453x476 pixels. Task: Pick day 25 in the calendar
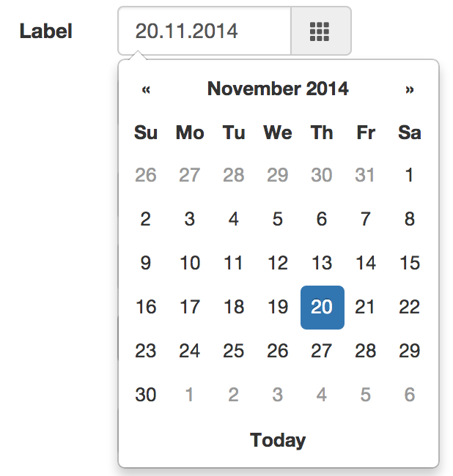coord(234,351)
